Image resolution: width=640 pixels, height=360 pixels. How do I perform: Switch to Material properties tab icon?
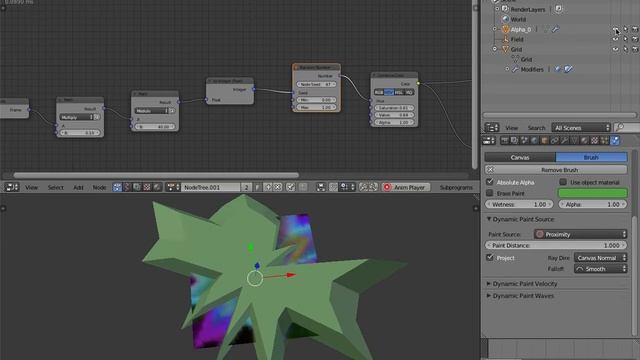(x=584, y=141)
